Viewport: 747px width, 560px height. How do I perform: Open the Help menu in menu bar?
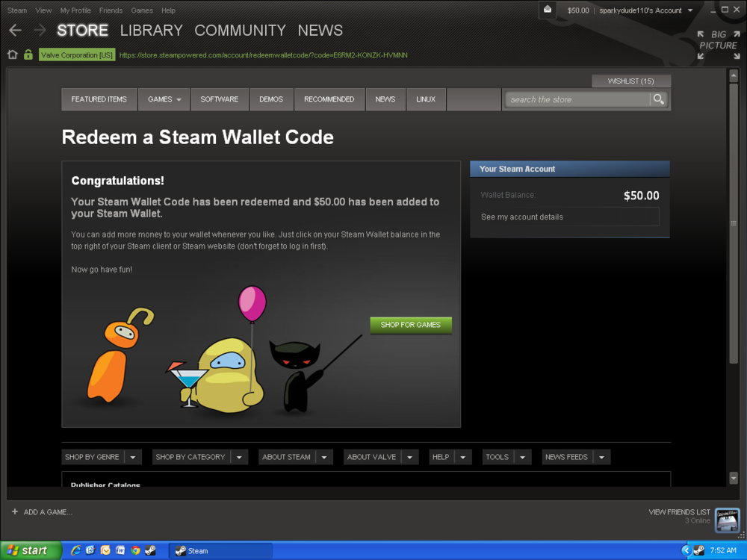(x=168, y=10)
